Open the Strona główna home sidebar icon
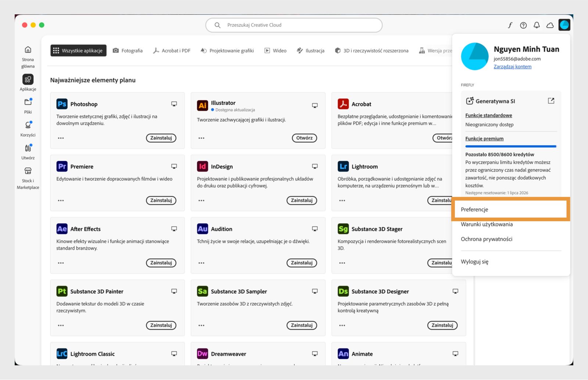This screenshot has width=588, height=380. pos(28,50)
